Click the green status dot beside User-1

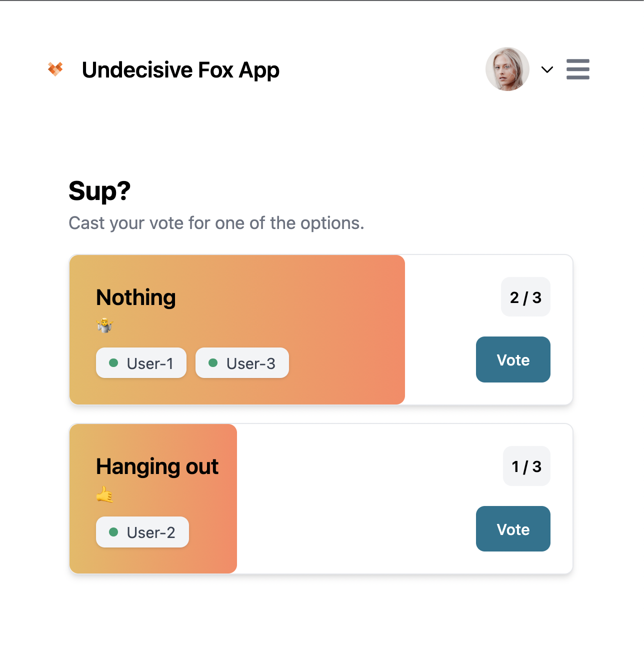tap(113, 363)
